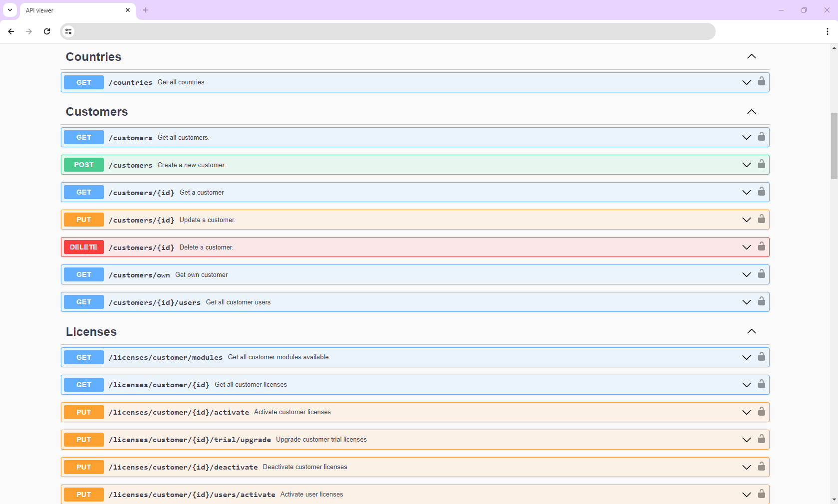This screenshot has height=504, width=838.
Task: Click lock icon on DELETE customer row
Action: [761, 247]
